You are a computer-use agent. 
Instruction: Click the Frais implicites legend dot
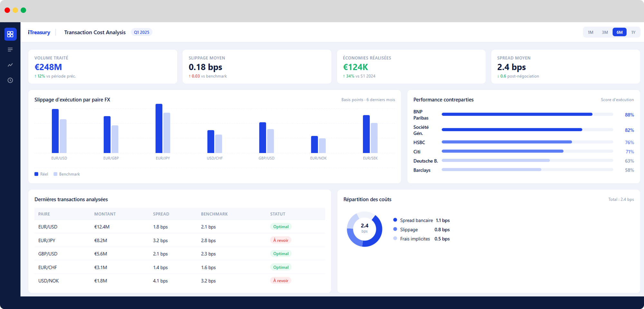pyautogui.click(x=395, y=238)
